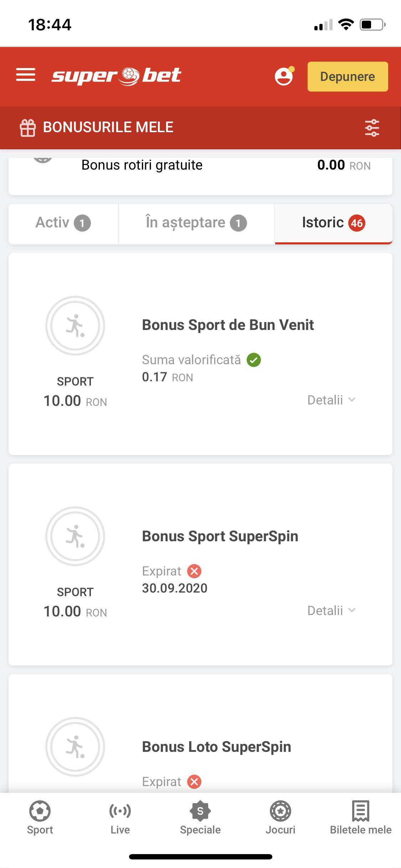The width and height of the screenshot is (401, 868).
Task: Expand Detalii for Bonus Sport de Bun Venit
Action: [331, 400]
